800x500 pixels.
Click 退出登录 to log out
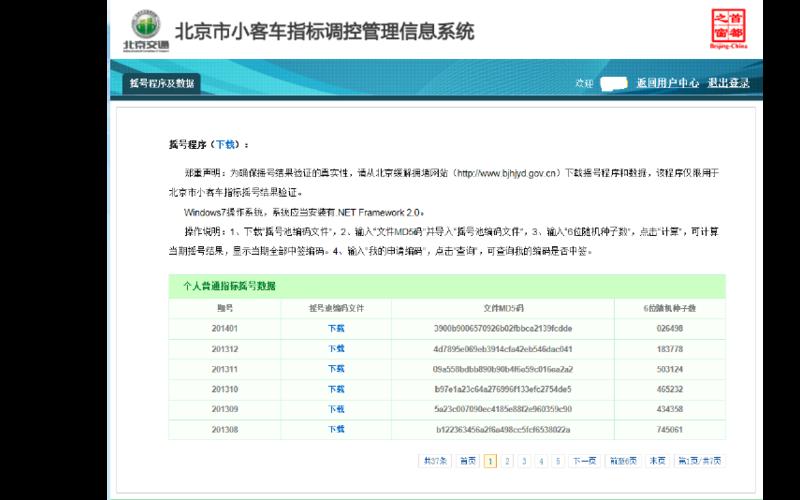(x=728, y=83)
